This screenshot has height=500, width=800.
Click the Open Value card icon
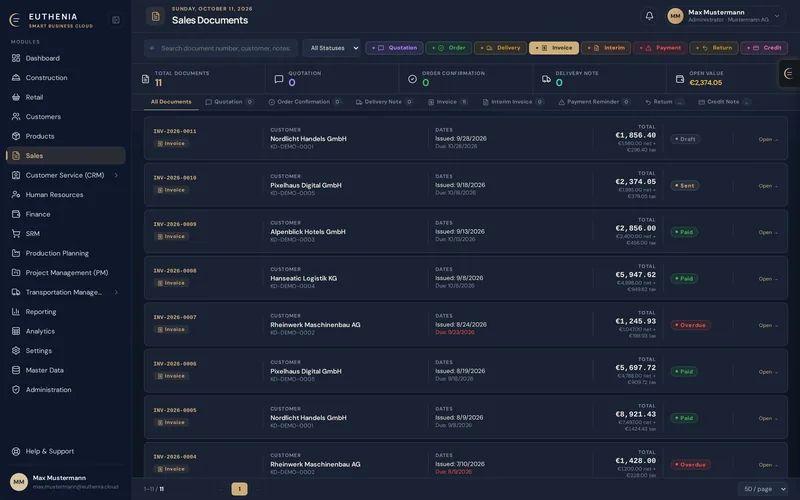pyautogui.click(x=680, y=79)
